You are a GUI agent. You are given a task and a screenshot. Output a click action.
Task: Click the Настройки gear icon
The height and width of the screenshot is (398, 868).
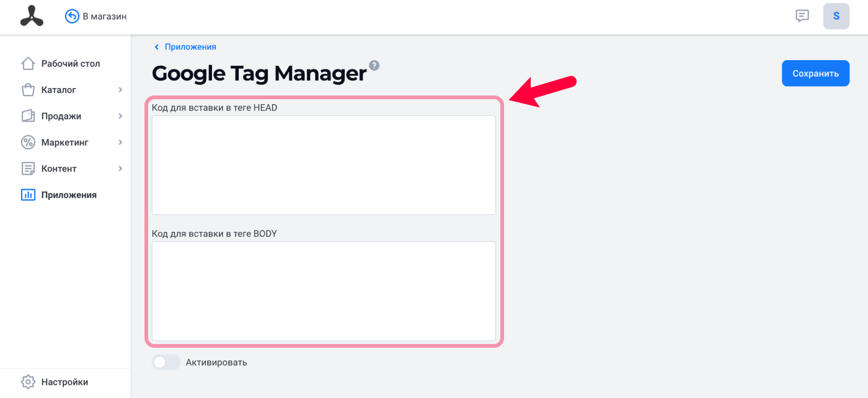coord(28,382)
